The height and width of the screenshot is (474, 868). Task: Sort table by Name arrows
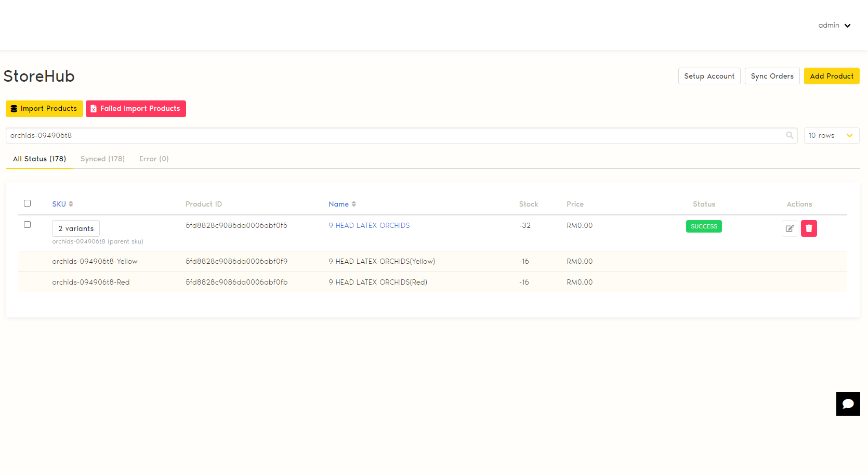pos(353,204)
